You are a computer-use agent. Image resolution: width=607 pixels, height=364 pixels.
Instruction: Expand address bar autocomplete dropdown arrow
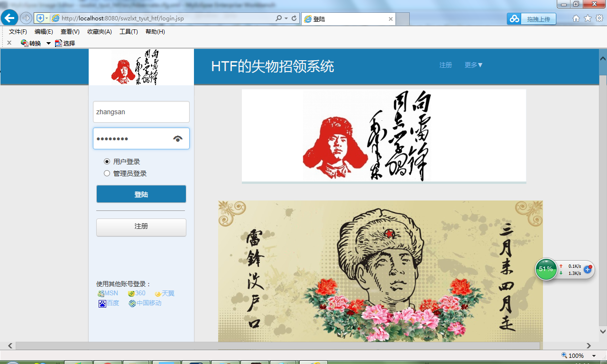click(286, 18)
